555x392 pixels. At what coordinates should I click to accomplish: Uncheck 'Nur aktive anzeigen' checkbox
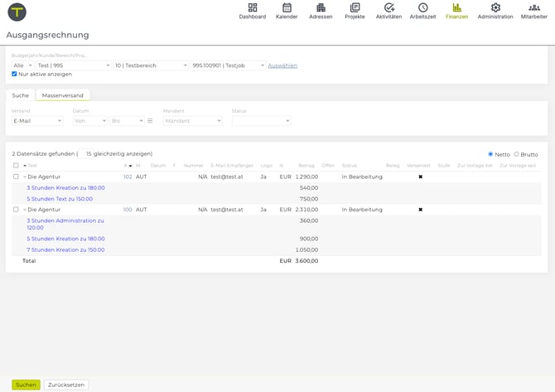pos(14,74)
